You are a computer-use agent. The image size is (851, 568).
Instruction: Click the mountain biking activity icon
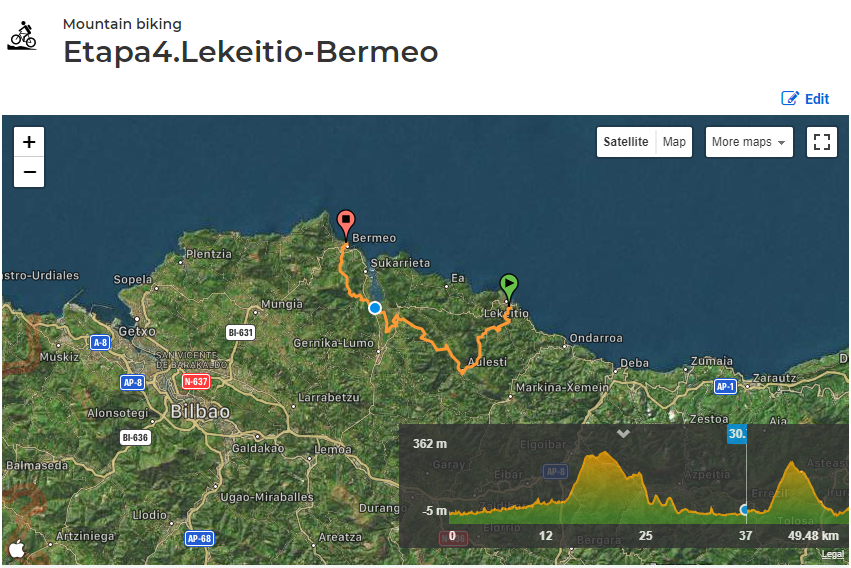click(22, 35)
